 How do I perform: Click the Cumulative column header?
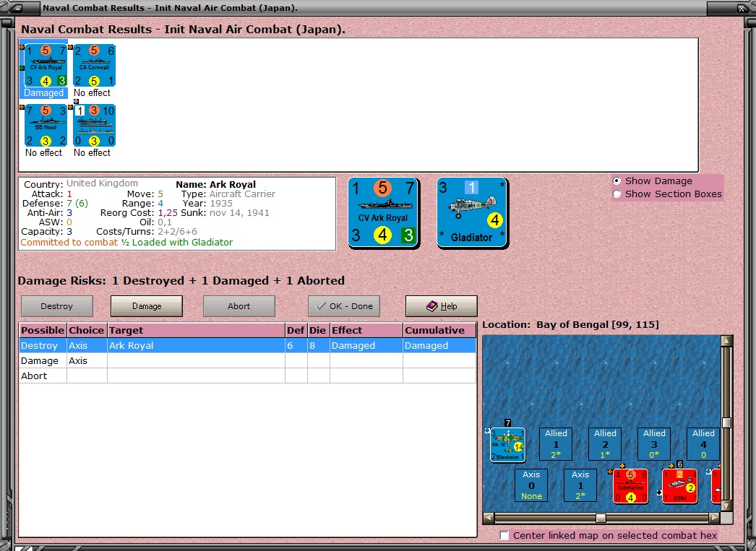pyautogui.click(x=439, y=331)
